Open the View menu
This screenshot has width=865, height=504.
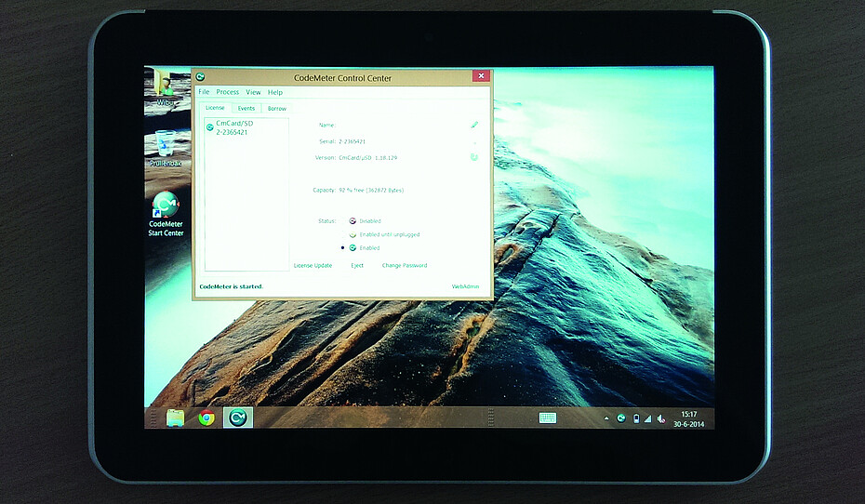pos(253,92)
